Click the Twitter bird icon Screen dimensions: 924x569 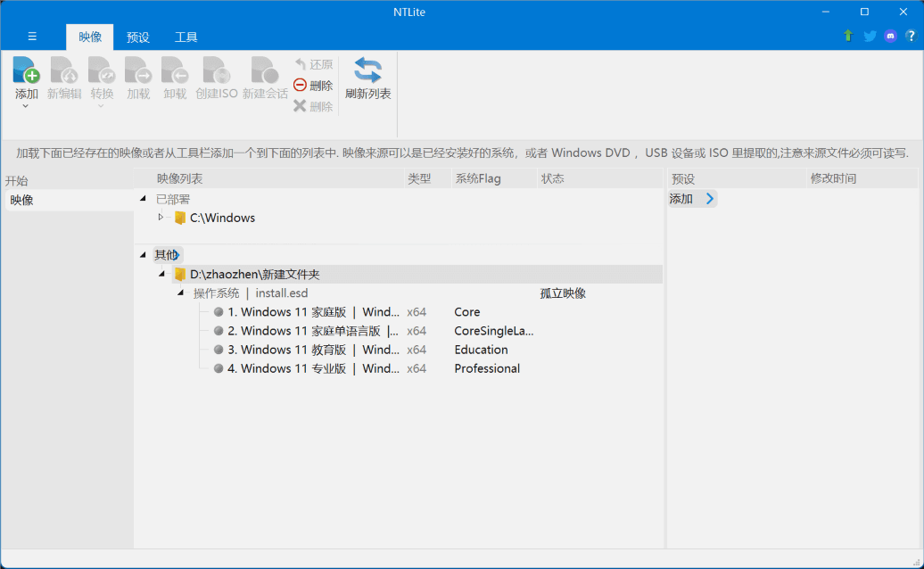point(870,37)
